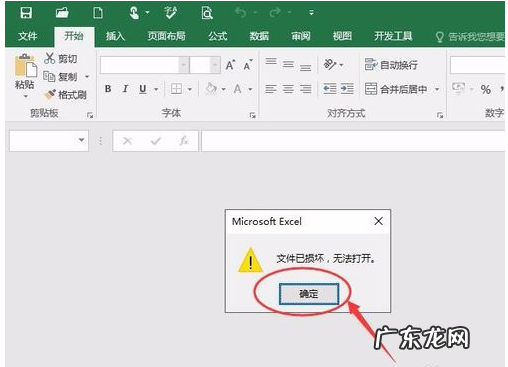This screenshot has width=508, height=367.
Task: Expand the Underline style dropdown arrow
Action: pos(156,89)
